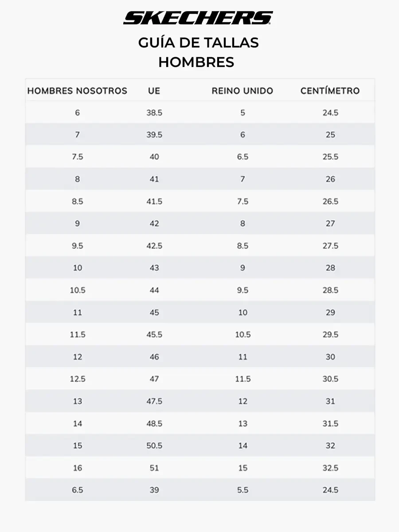Click the UK 10.5 size cell
Viewport: 399px width, 532px height.
(x=243, y=334)
